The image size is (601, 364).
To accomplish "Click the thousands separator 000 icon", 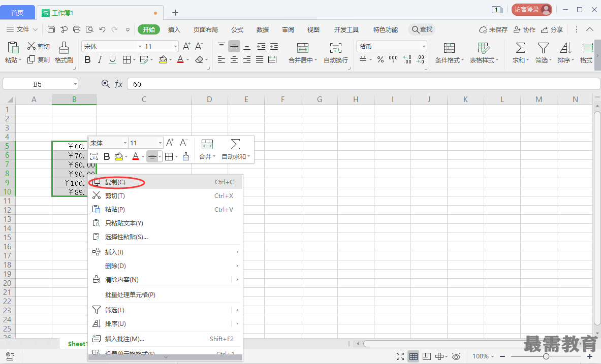I will [x=393, y=59].
